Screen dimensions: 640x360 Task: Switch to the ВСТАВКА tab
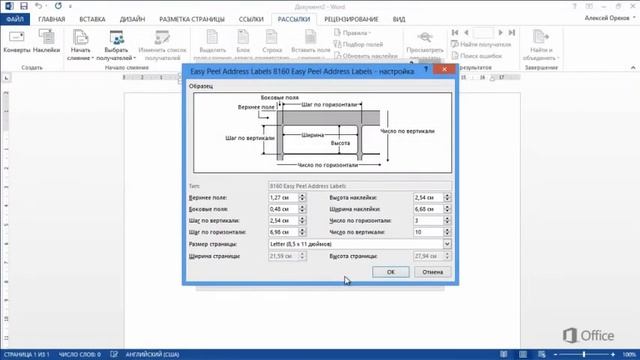coord(92,19)
